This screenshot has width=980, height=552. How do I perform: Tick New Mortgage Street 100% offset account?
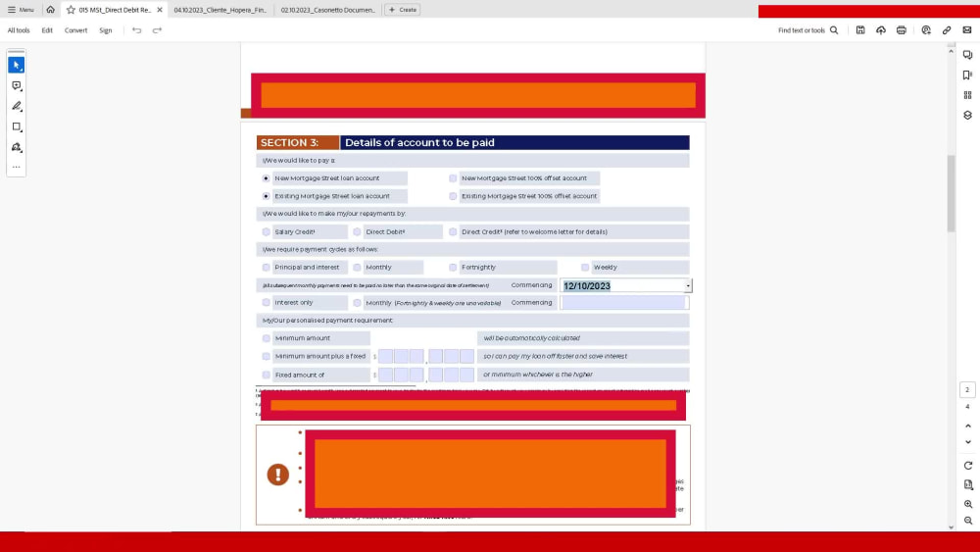pos(453,178)
